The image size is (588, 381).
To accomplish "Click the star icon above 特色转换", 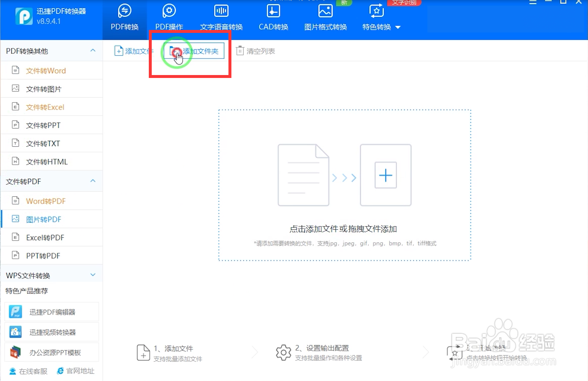I will click(376, 11).
